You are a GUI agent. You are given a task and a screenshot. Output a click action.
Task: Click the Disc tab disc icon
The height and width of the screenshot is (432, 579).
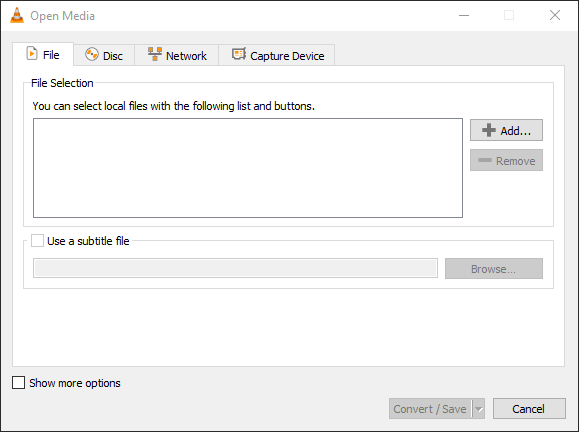(x=92, y=54)
